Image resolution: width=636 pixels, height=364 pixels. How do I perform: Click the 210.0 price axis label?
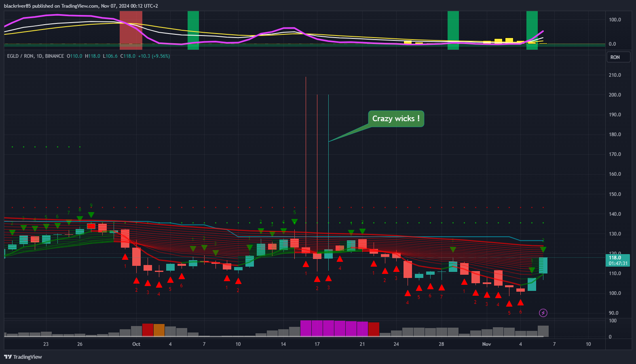click(615, 75)
